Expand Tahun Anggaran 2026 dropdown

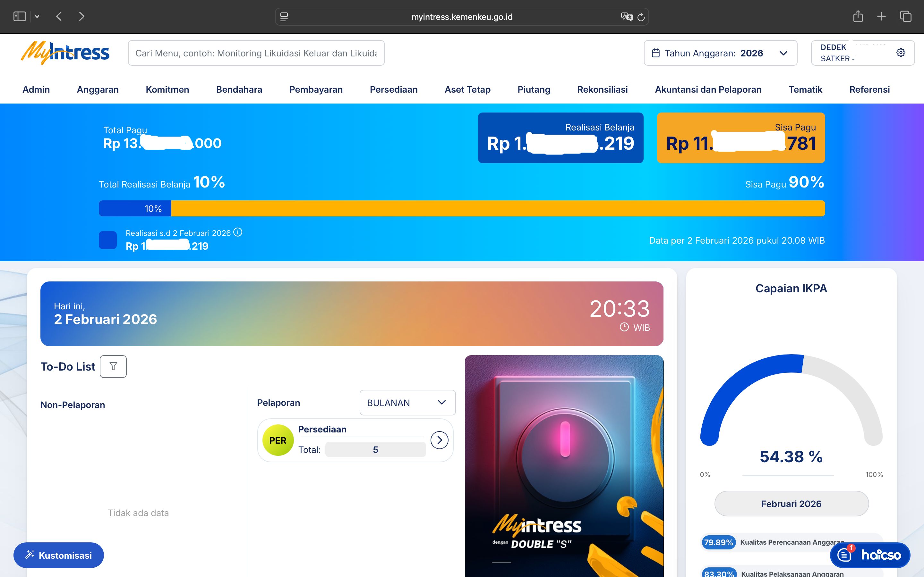coord(720,53)
